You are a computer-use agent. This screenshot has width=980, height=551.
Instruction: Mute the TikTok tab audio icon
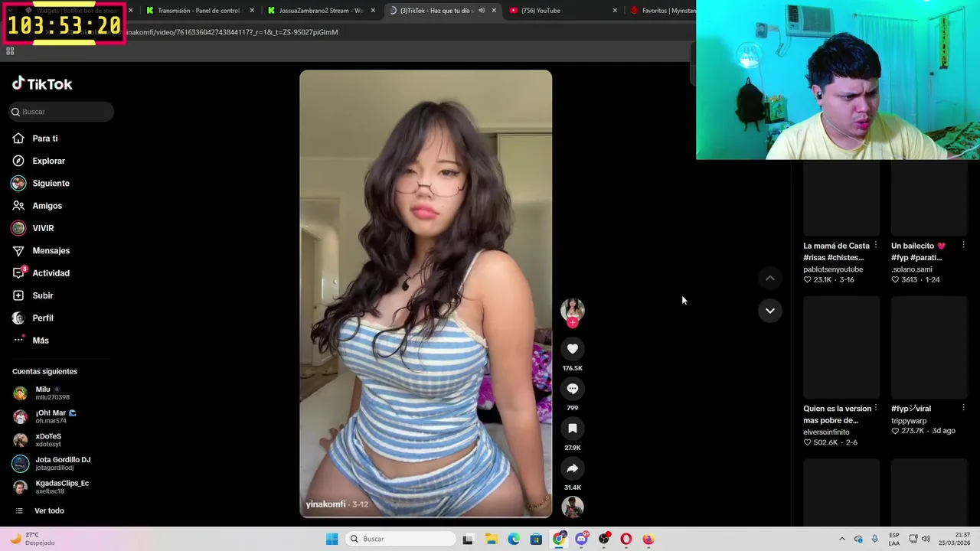(482, 11)
